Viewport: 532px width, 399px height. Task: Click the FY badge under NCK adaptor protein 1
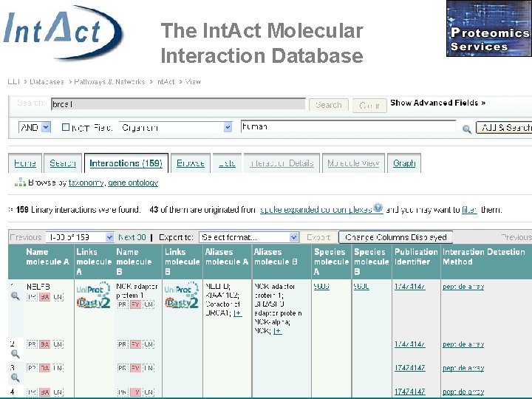coord(135,304)
